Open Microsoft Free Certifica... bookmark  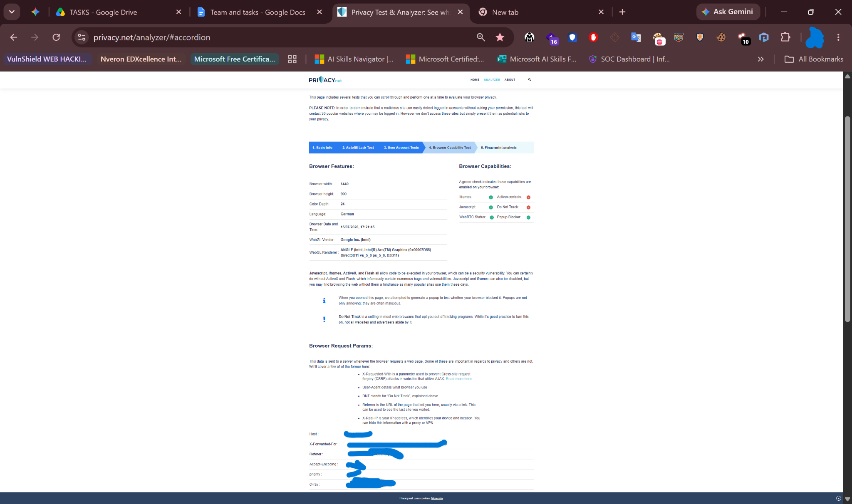(x=235, y=59)
